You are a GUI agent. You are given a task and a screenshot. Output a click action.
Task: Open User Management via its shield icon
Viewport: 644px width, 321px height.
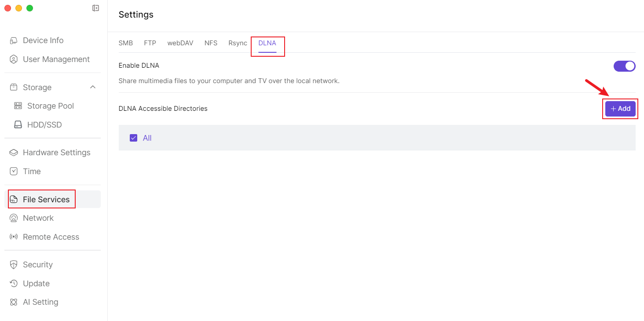point(14,59)
